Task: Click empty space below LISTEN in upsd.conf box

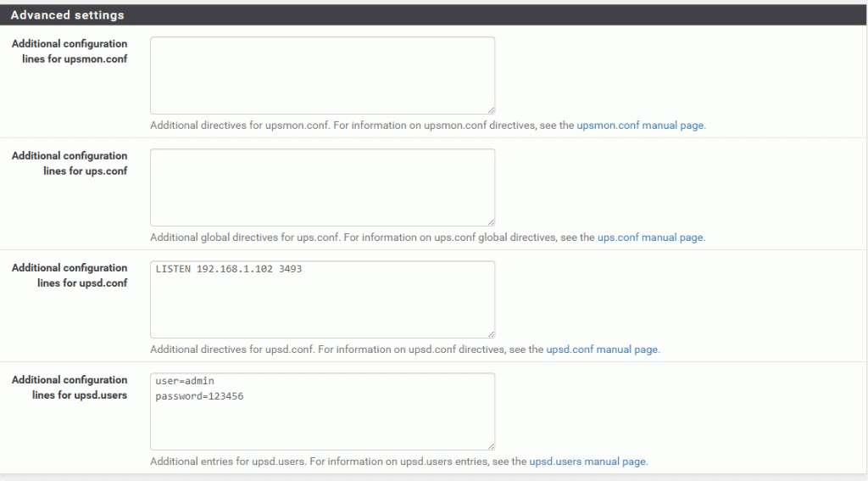Action: tap(322, 308)
